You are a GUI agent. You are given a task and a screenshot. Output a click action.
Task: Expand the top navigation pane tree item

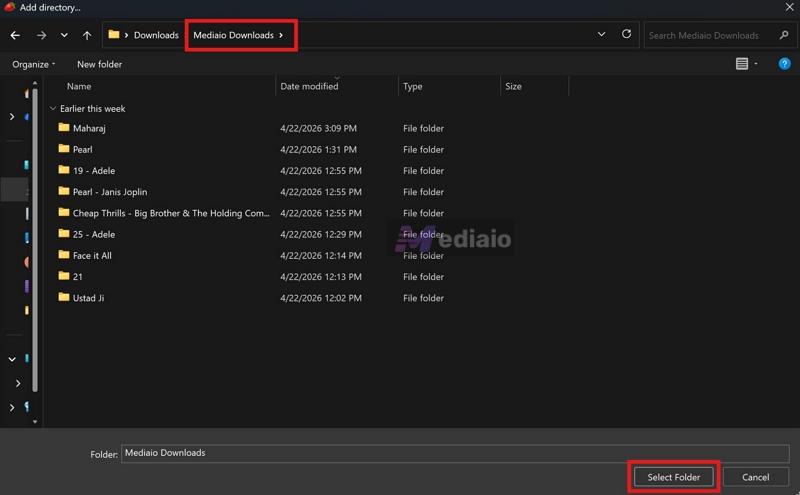click(12, 116)
